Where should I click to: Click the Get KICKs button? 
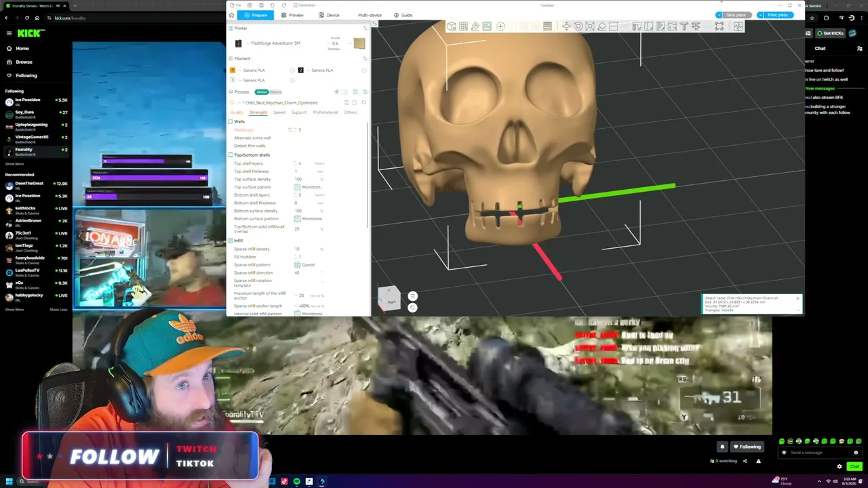coord(829,33)
